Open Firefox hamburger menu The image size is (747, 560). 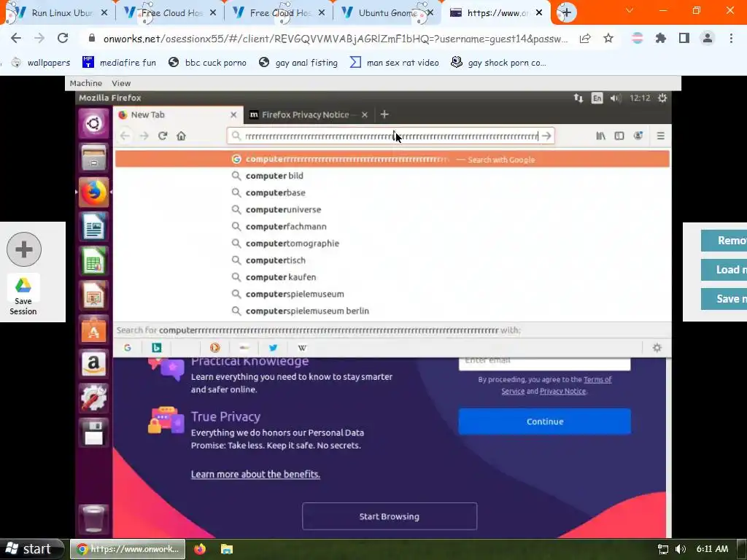coord(660,136)
